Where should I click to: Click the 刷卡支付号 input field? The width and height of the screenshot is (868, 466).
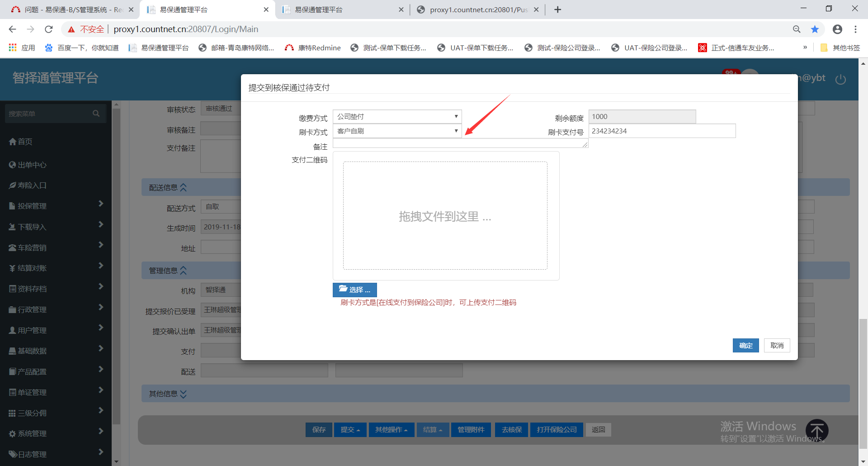662,131
